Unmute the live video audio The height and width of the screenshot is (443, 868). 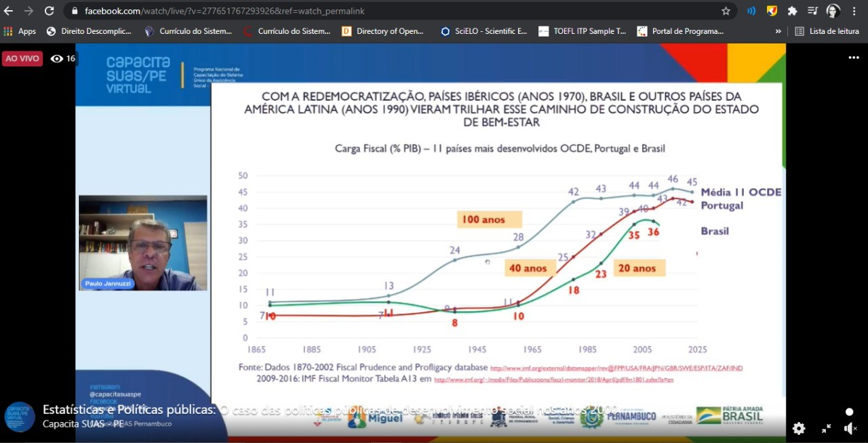pos(850,428)
